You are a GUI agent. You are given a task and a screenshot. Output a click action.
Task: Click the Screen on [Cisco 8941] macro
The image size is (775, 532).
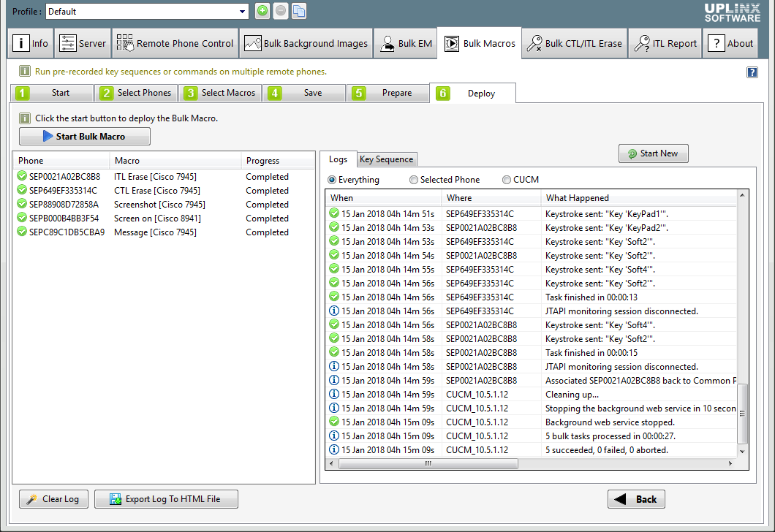tap(157, 218)
